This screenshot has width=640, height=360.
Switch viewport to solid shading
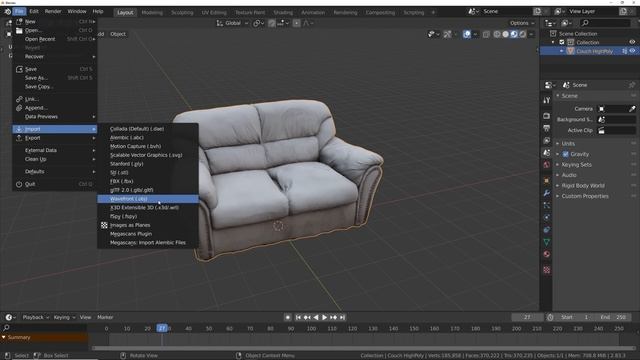(x=506, y=34)
